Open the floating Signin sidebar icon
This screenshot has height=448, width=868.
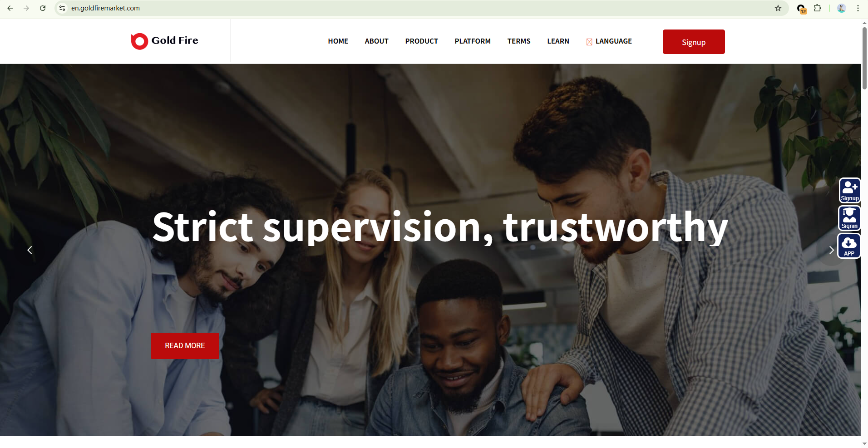pyautogui.click(x=849, y=218)
